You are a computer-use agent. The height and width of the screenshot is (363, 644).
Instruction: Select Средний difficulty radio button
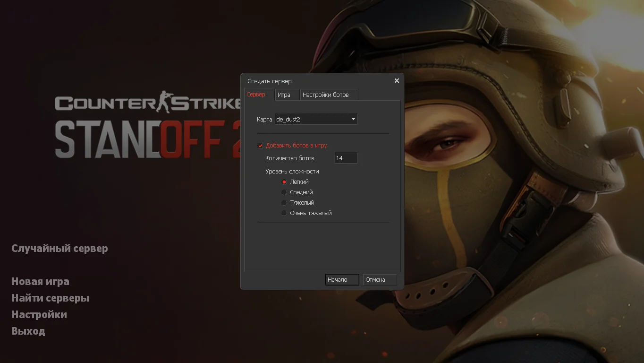(x=284, y=192)
